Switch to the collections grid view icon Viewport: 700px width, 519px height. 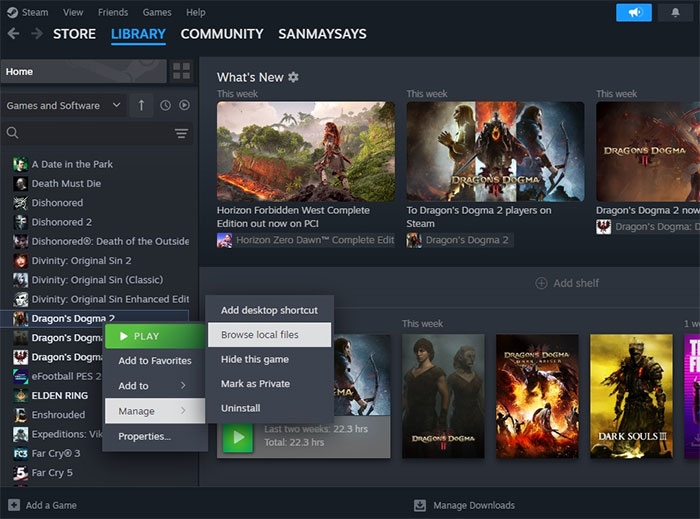click(x=181, y=71)
